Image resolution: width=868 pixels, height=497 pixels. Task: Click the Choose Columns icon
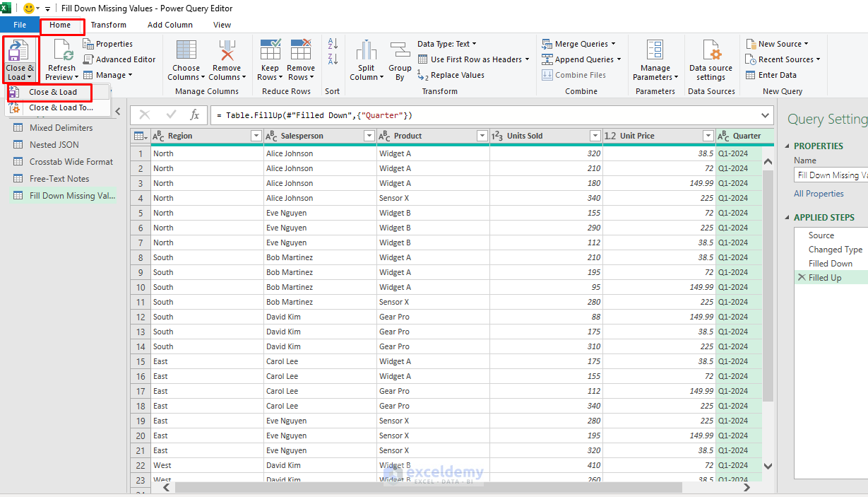tap(186, 50)
